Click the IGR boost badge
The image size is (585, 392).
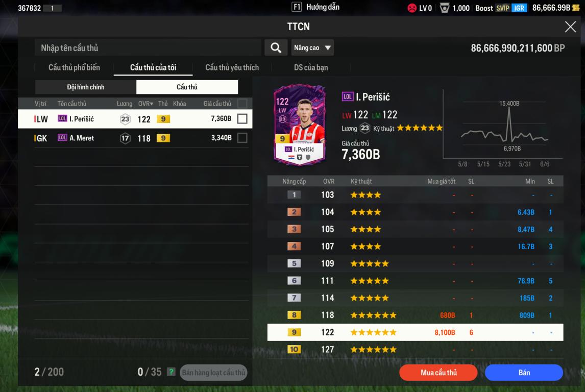(519, 8)
